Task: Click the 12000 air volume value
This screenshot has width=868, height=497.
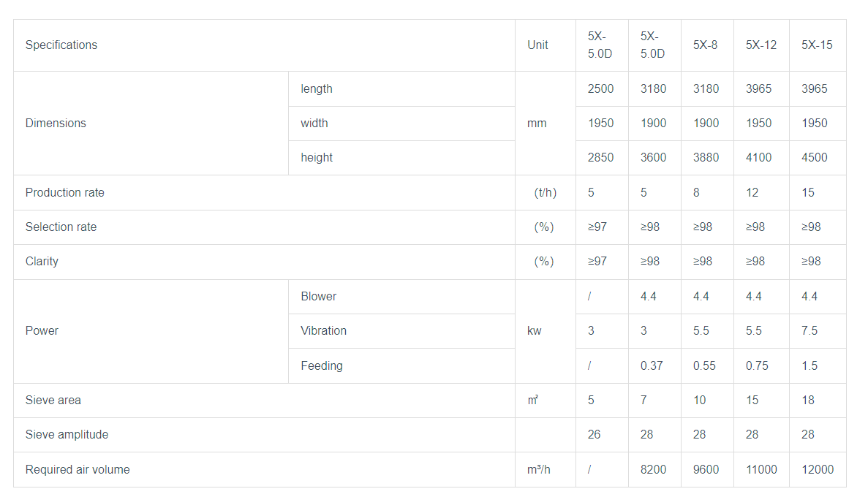Action: coord(818,470)
